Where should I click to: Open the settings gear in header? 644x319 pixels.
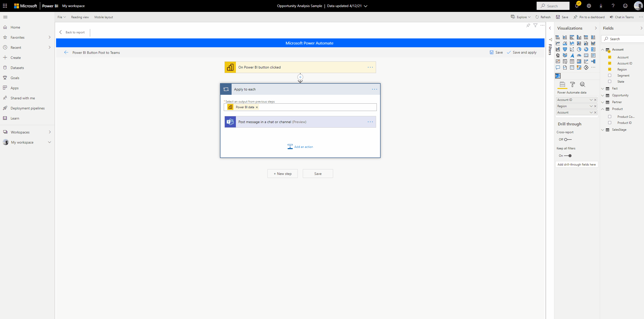click(x=589, y=6)
